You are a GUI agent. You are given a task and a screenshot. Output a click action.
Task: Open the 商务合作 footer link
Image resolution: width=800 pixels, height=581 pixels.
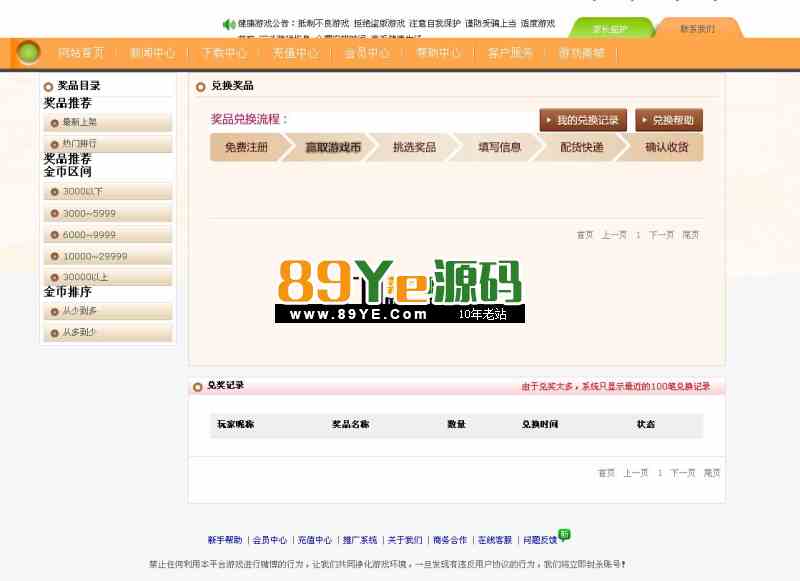pyautogui.click(x=450, y=540)
